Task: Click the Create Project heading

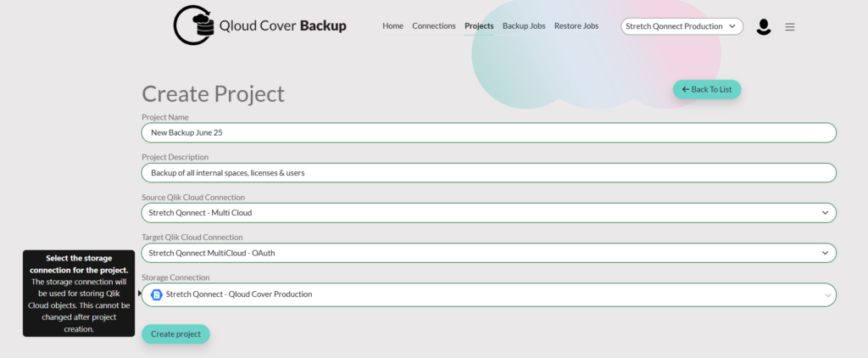Action: click(x=213, y=93)
